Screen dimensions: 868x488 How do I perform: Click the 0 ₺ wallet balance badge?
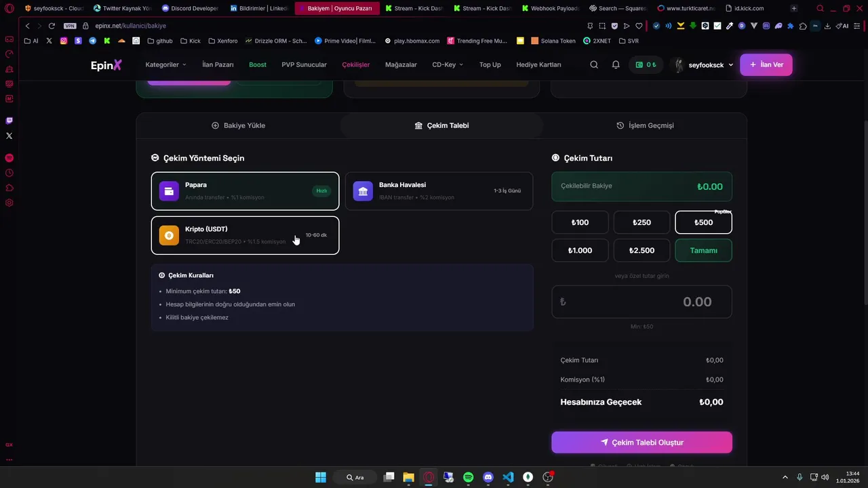click(x=646, y=65)
